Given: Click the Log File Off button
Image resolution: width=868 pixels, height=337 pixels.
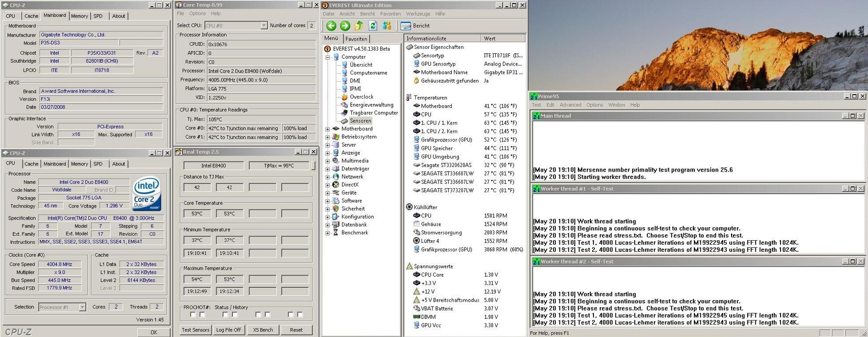Looking at the screenshot, I should (228, 330).
